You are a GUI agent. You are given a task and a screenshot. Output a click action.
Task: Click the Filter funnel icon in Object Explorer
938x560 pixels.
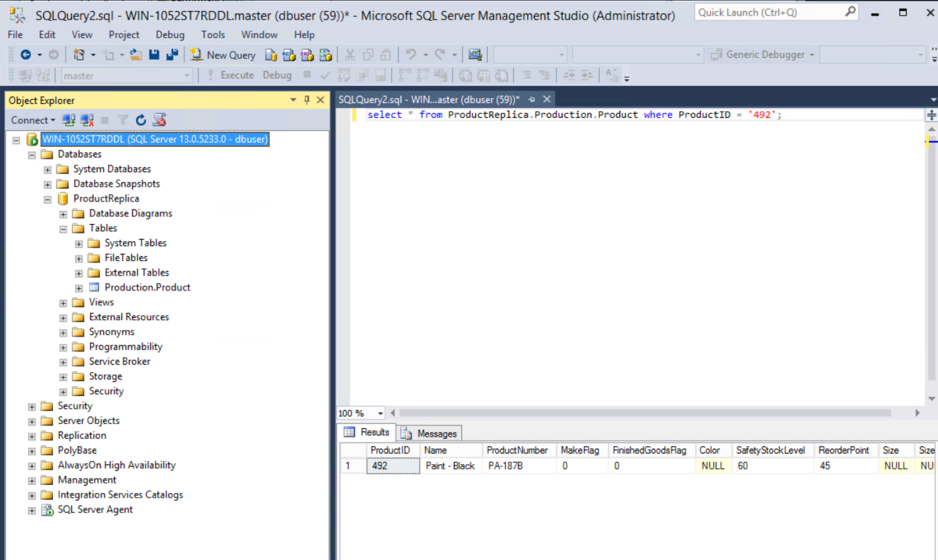123,120
